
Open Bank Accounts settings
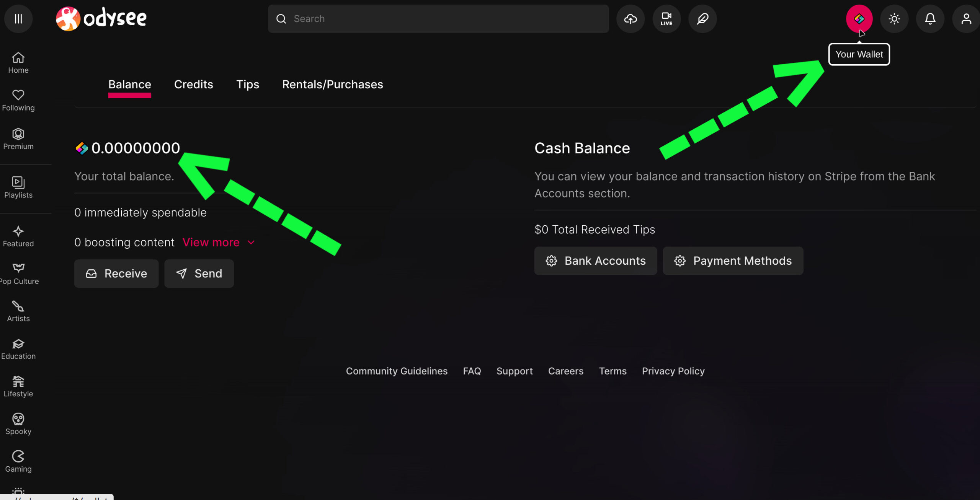(596, 260)
